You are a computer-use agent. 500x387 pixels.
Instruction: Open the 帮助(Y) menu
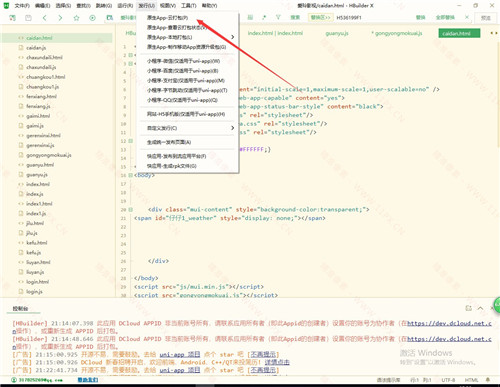tap(209, 6)
